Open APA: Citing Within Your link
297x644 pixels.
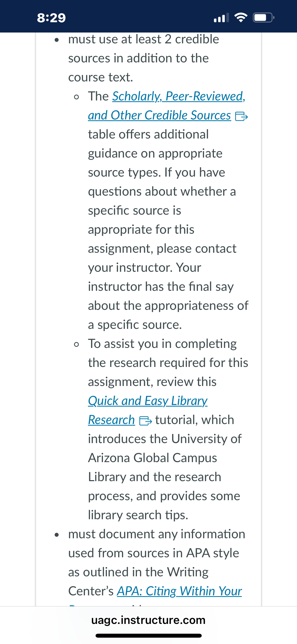coord(179,591)
